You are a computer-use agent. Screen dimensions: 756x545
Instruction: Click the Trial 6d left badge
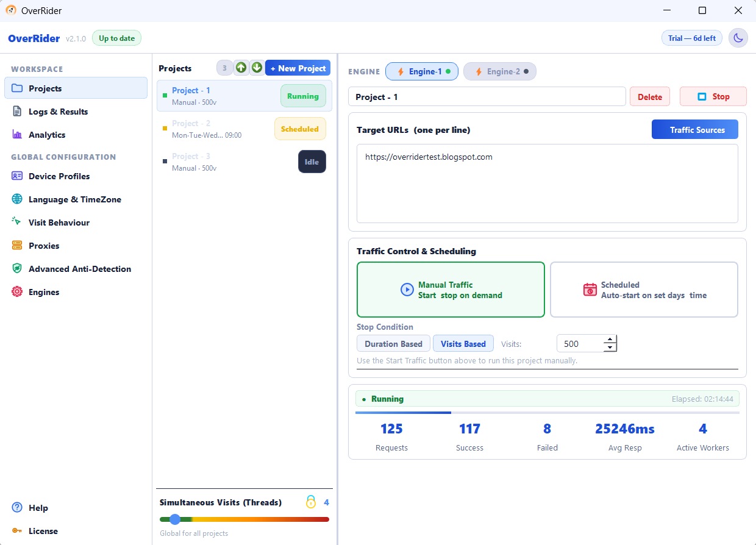click(x=692, y=38)
